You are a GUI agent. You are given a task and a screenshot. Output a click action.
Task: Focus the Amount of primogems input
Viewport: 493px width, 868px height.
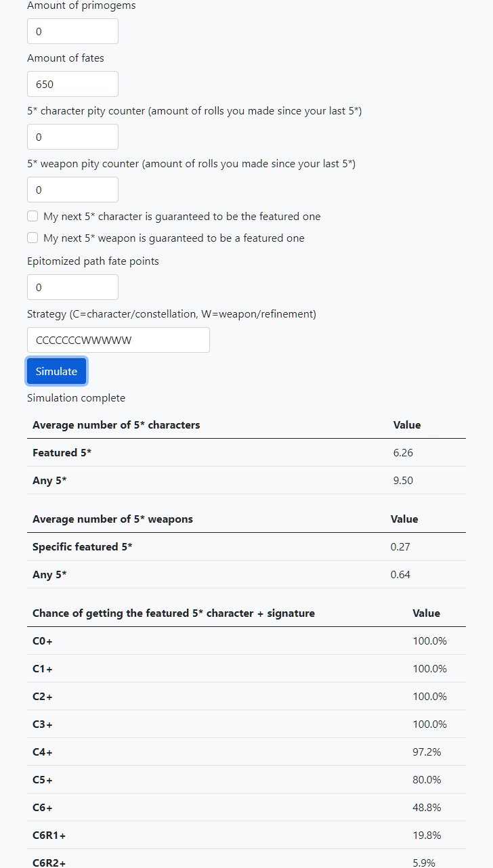click(x=72, y=31)
